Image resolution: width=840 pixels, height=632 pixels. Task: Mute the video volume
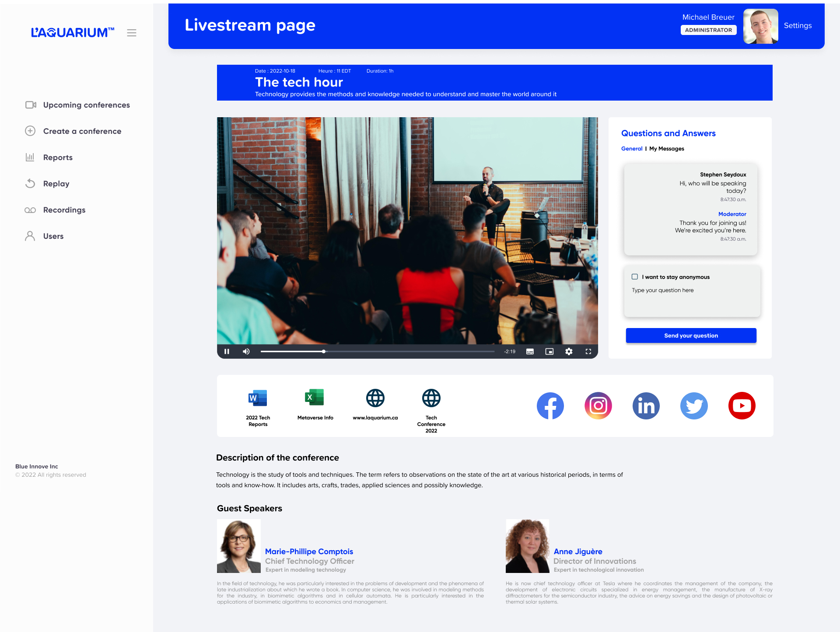tap(246, 351)
